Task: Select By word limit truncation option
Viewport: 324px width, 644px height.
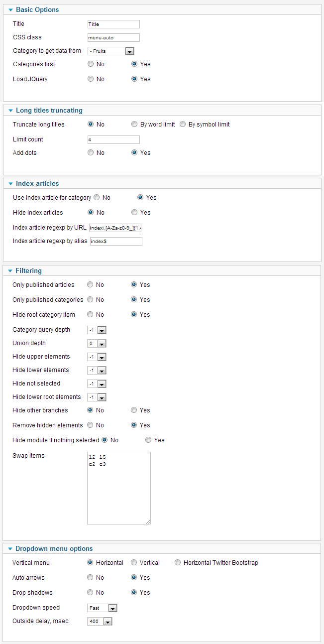Action: (x=134, y=124)
